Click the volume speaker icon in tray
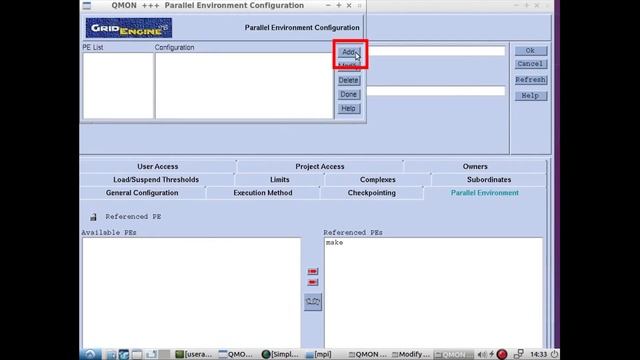The height and width of the screenshot is (360, 640). coord(482,354)
